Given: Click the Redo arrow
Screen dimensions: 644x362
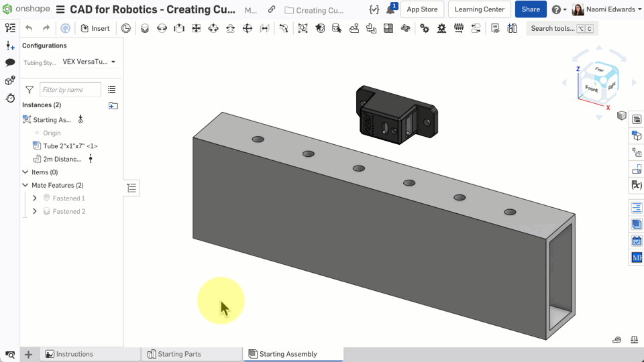Looking at the screenshot, I should coord(46,28).
